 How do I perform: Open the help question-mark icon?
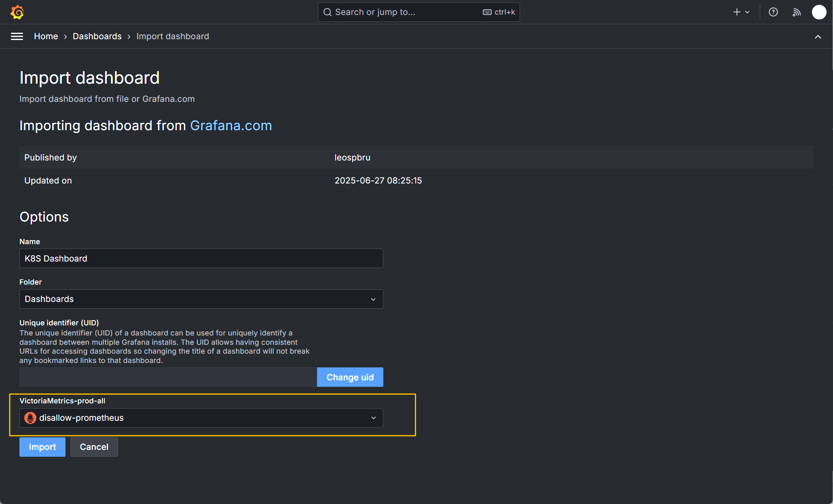(773, 12)
